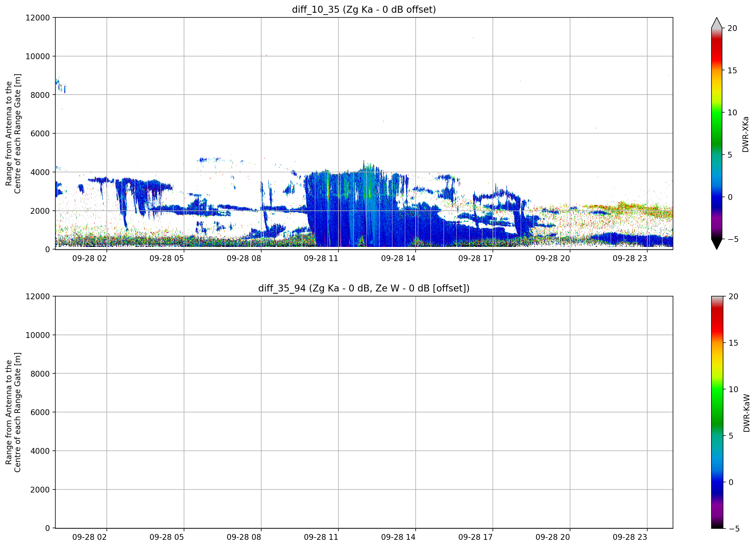Click the bottom plot y-axis tick 10000
Viewport: 756px width, 547px height.
[x=38, y=335]
